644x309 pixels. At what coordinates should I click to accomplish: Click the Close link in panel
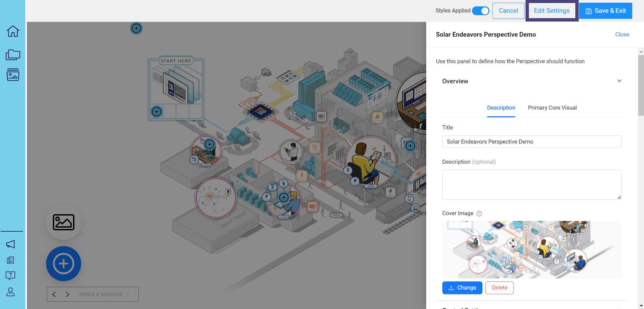click(x=622, y=34)
